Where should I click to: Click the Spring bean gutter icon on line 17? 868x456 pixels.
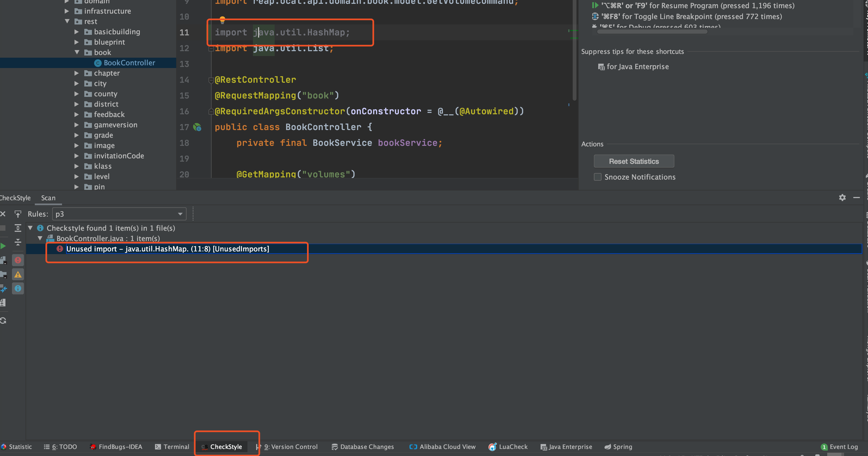pyautogui.click(x=197, y=127)
